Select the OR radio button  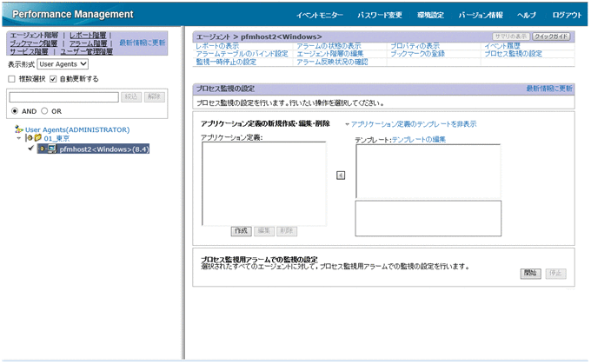[44, 111]
